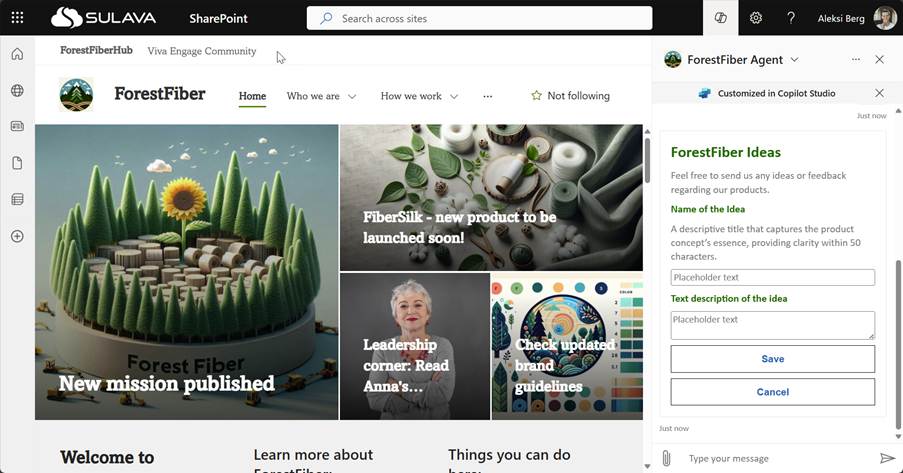Open the app launcher waffle icon

coord(17,18)
